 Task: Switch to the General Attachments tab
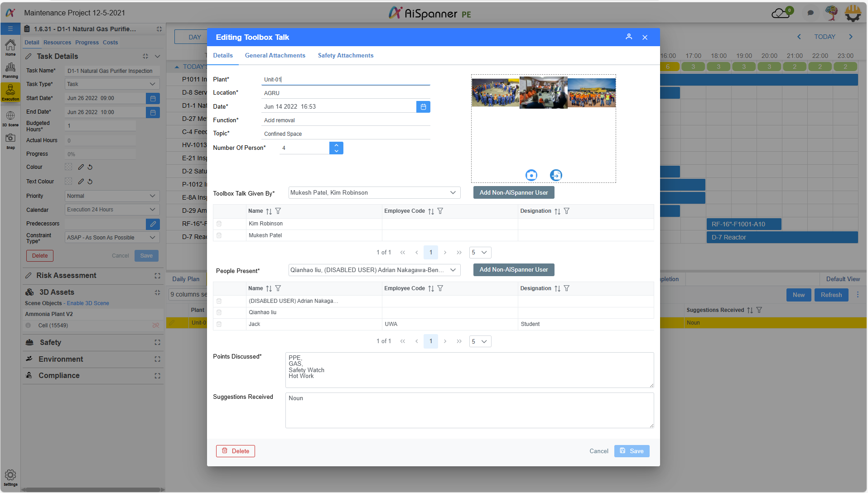[275, 56]
